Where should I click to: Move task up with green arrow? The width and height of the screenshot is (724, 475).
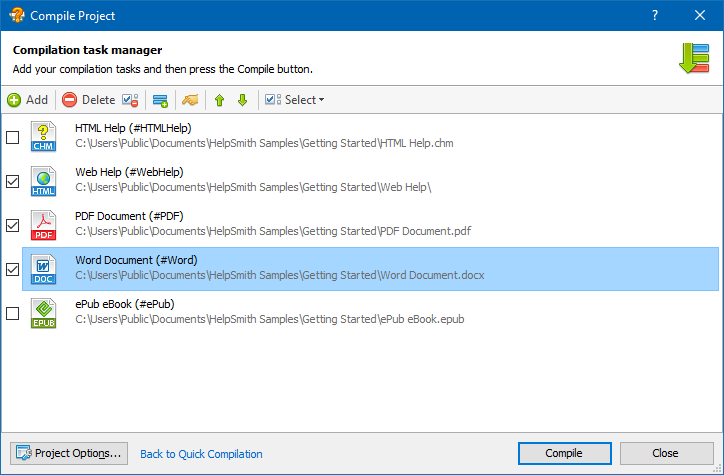[220, 100]
